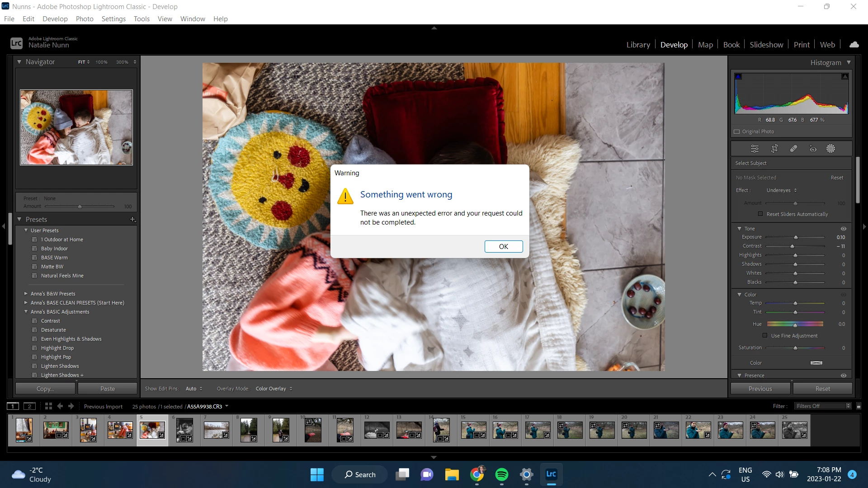This screenshot has height=488, width=868.
Task: Switch to the Library module
Action: [638, 45]
